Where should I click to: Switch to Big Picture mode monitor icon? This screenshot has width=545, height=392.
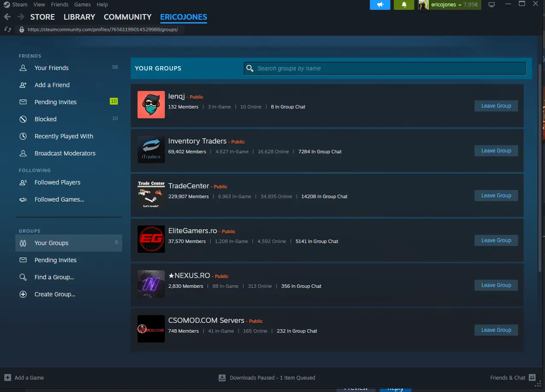492,5
